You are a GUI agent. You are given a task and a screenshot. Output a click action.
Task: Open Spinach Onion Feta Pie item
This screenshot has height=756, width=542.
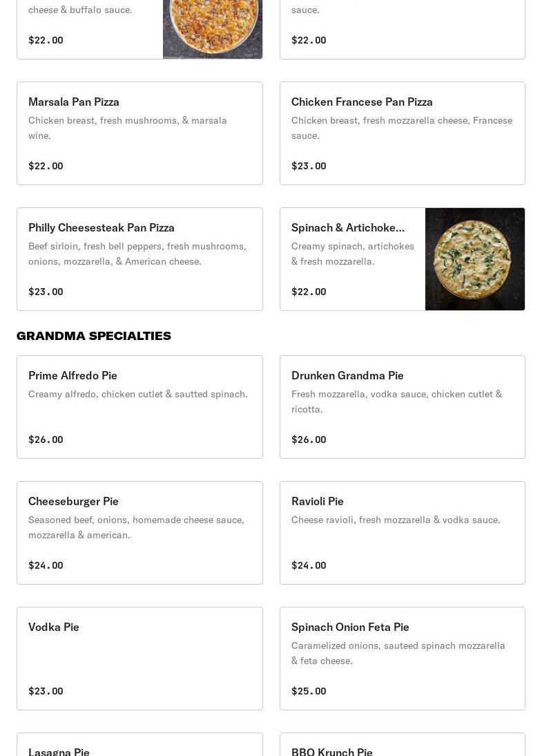click(x=403, y=659)
